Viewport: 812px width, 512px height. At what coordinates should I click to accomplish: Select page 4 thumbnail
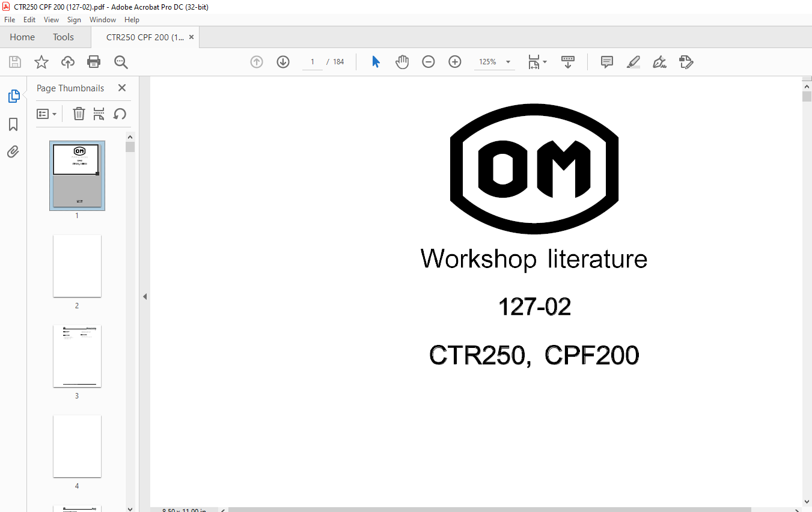tap(77, 446)
